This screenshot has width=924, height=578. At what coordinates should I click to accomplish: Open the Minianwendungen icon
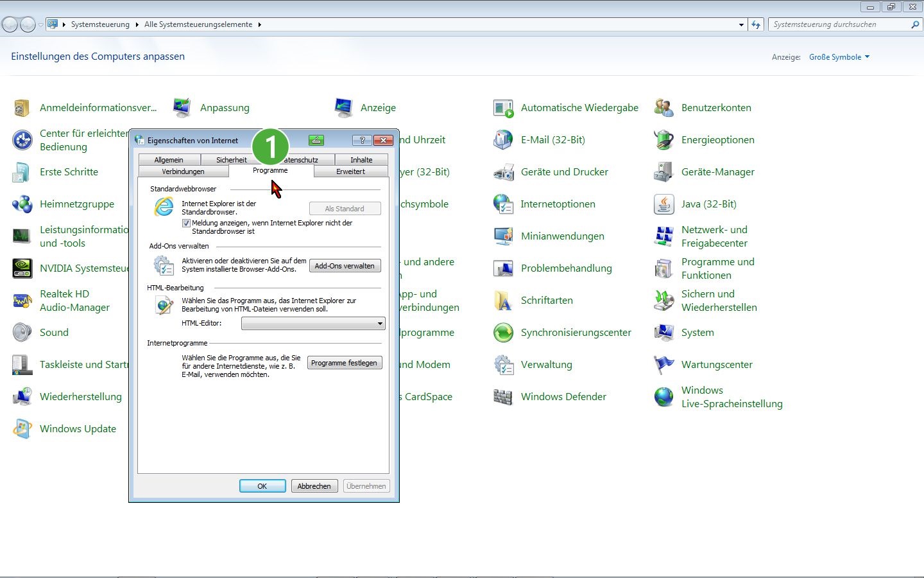click(x=504, y=236)
